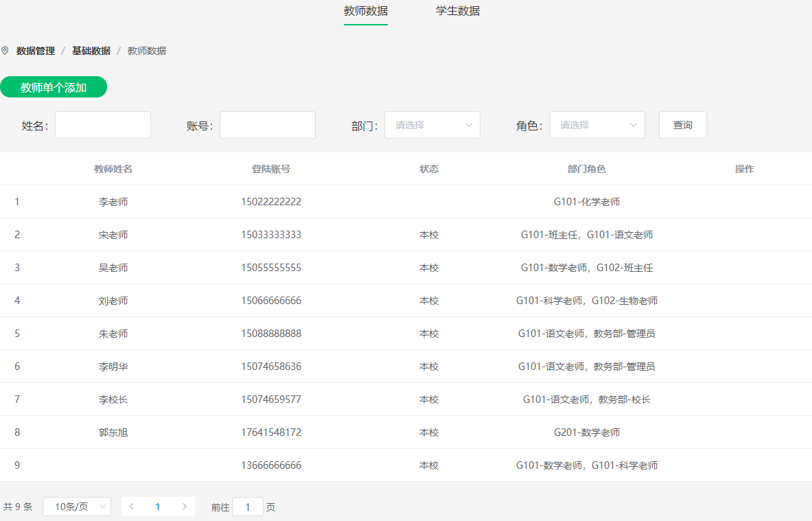Go to the next page using the arrow
This screenshot has width=812, height=521.
tap(184, 505)
